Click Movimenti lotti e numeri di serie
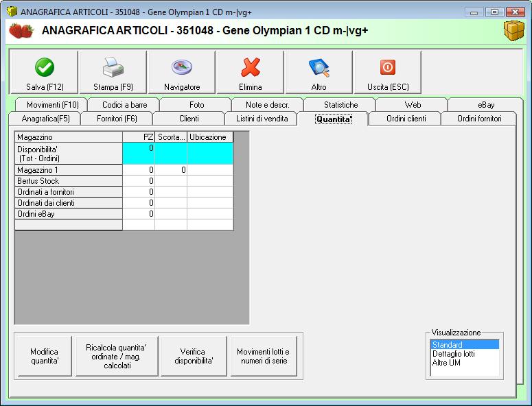Screen dimensions: 532x406 point(264,356)
